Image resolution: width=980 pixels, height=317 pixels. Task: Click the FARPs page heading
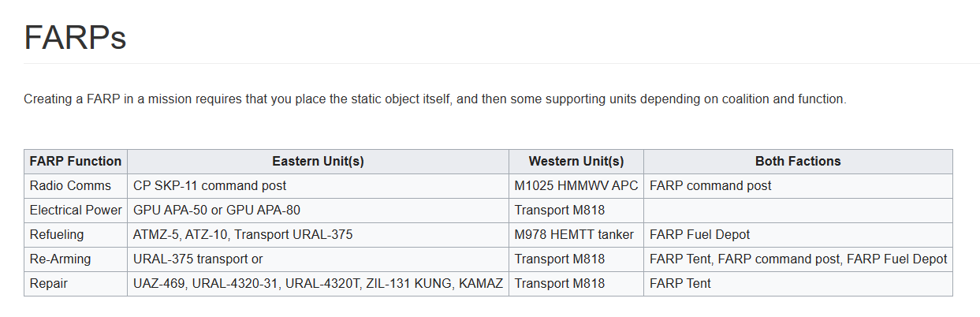pyautogui.click(x=75, y=38)
